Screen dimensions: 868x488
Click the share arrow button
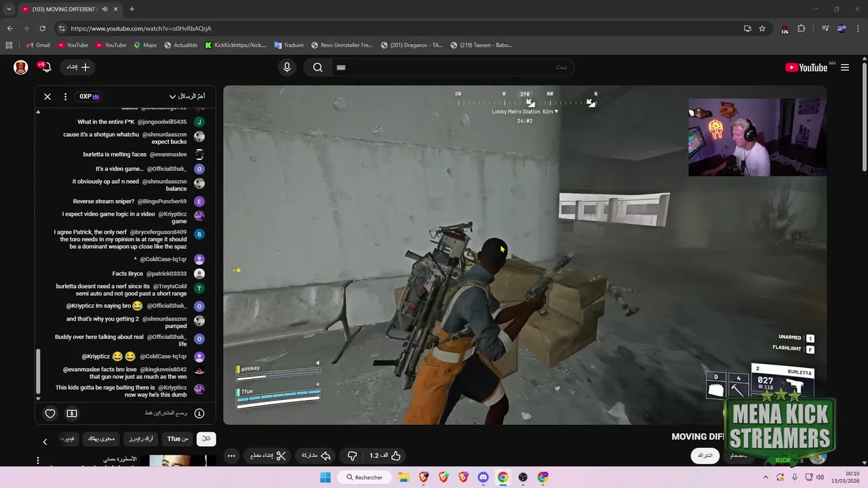click(316, 455)
